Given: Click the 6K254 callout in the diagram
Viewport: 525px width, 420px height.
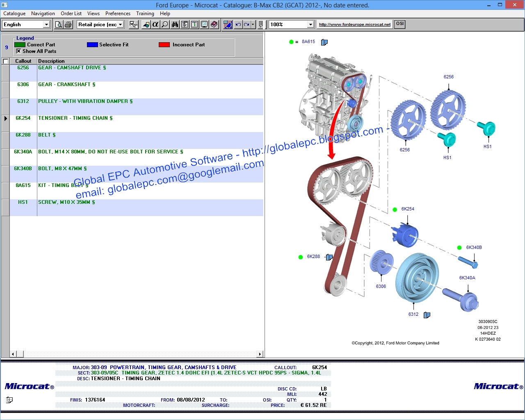Looking at the screenshot, I should [x=408, y=209].
